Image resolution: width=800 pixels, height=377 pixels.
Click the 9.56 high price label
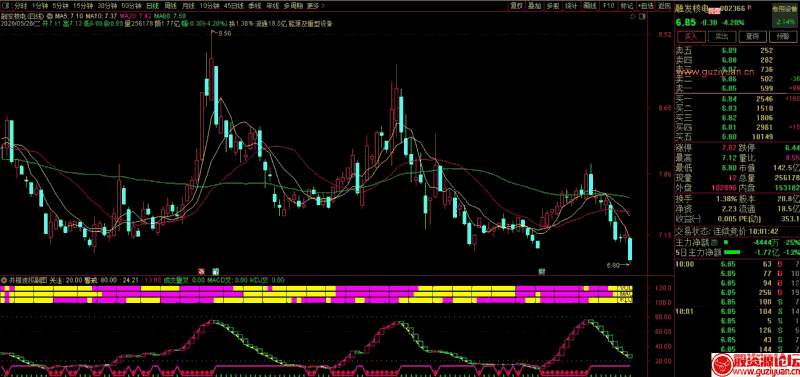[x=224, y=33]
